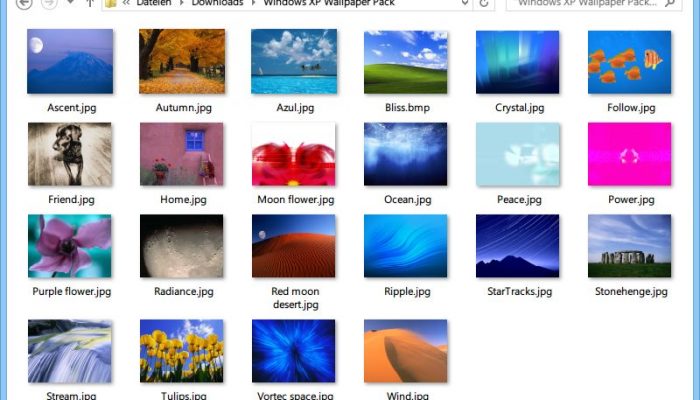The height and width of the screenshot is (400, 700).
Task: Select the Follow.jpg fish thumbnail
Action: (629, 62)
